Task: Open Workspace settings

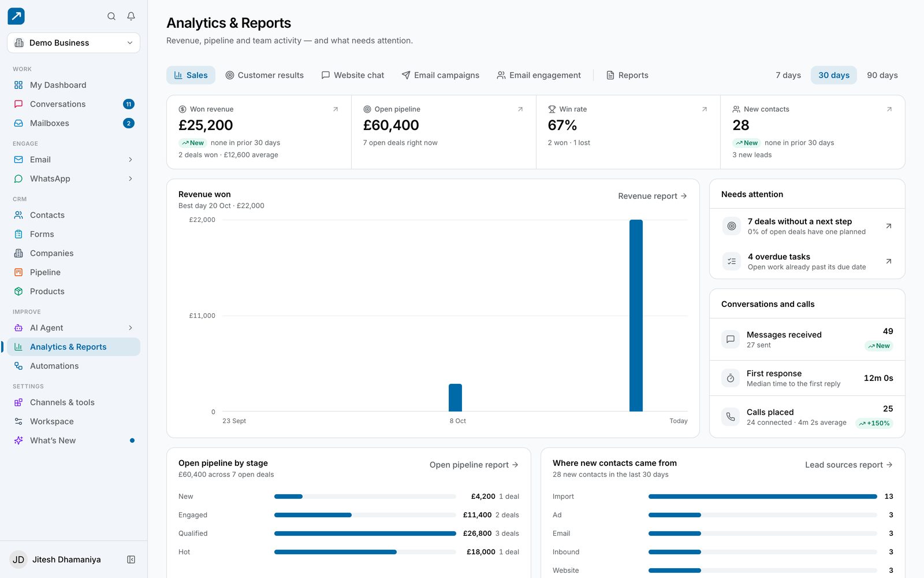Action: [73, 421]
